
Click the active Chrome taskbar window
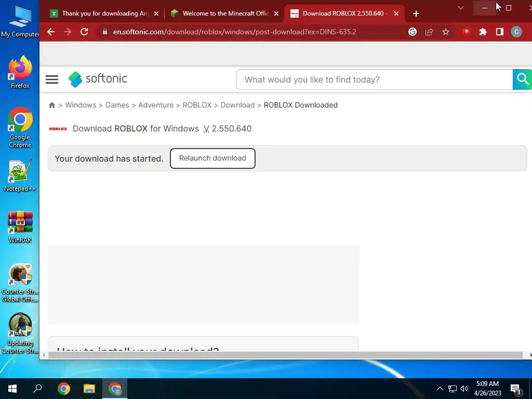pyautogui.click(x=115, y=389)
